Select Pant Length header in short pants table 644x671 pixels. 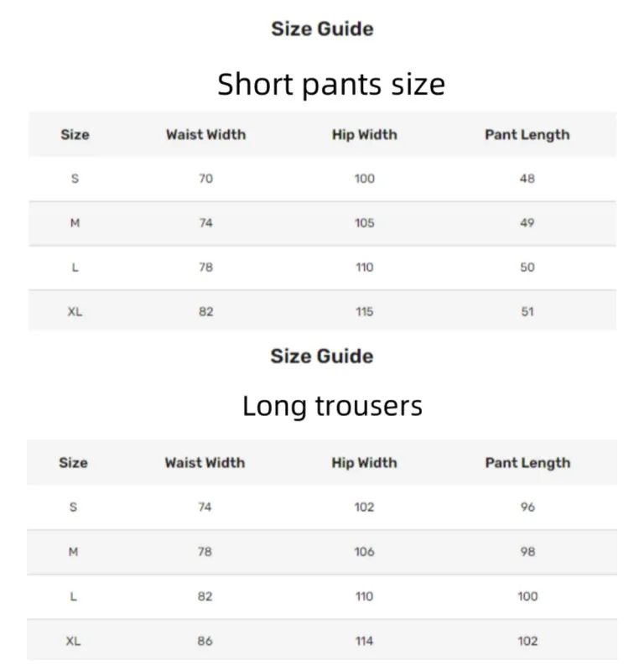527,135
